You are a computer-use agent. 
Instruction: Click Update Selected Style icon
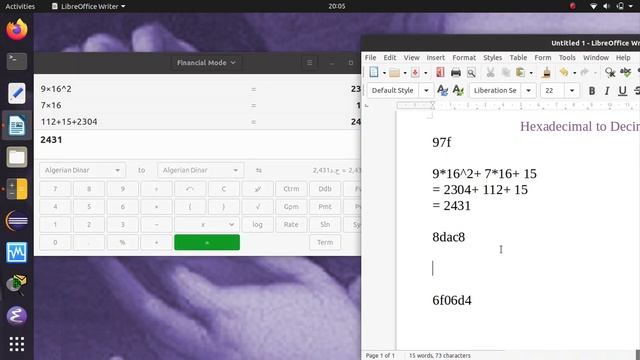(x=442, y=90)
